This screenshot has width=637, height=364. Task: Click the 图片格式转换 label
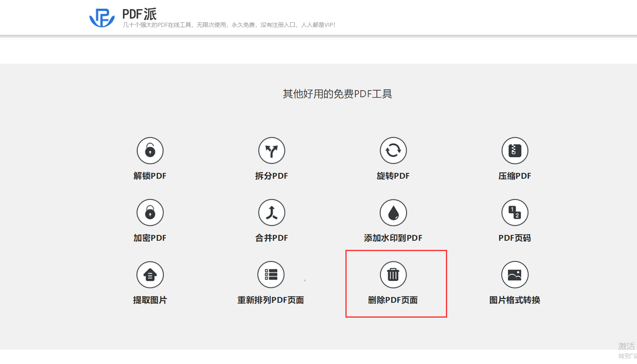tap(515, 300)
